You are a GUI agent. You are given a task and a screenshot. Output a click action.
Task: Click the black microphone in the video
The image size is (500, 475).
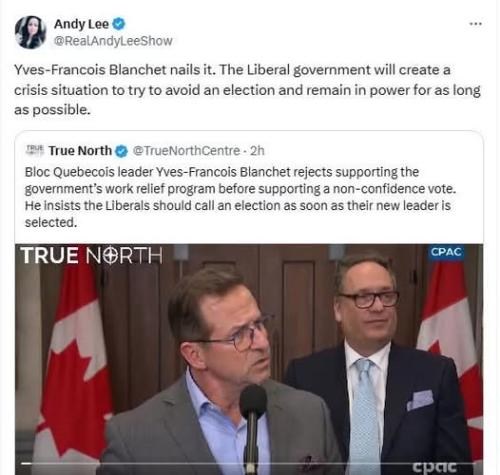click(x=252, y=427)
